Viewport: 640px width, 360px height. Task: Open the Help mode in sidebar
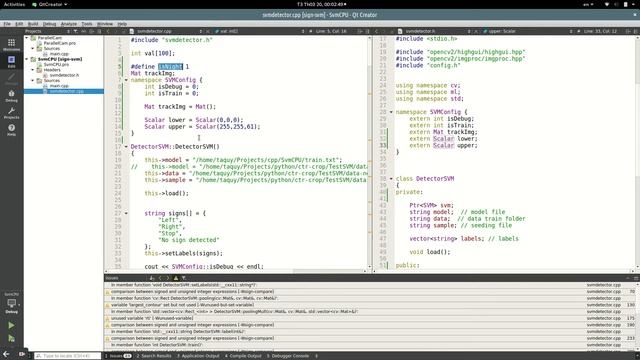[x=11, y=130]
